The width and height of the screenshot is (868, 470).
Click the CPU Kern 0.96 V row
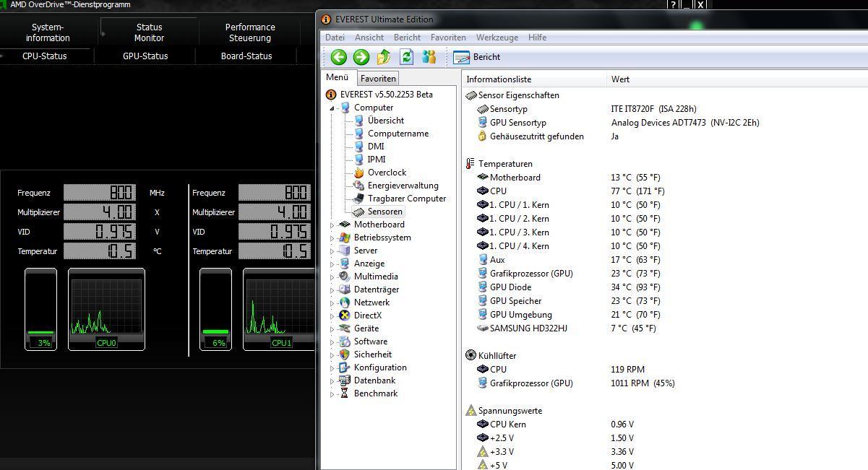665,425
